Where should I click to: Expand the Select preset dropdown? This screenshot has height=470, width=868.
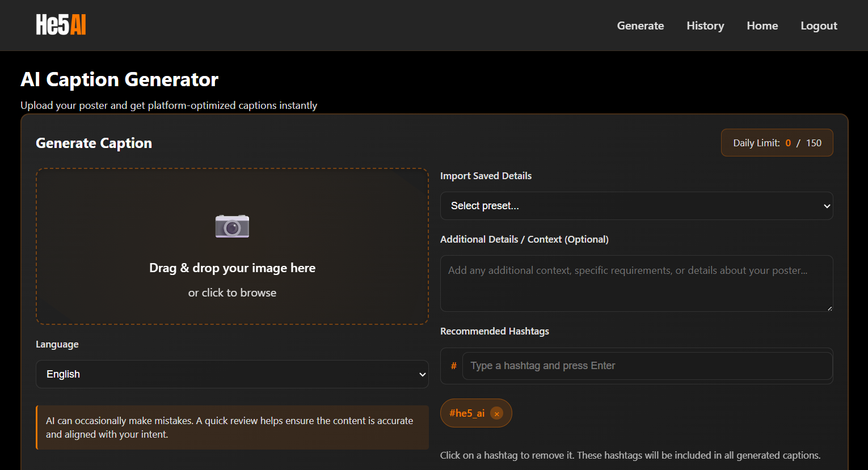click(636, 206)
